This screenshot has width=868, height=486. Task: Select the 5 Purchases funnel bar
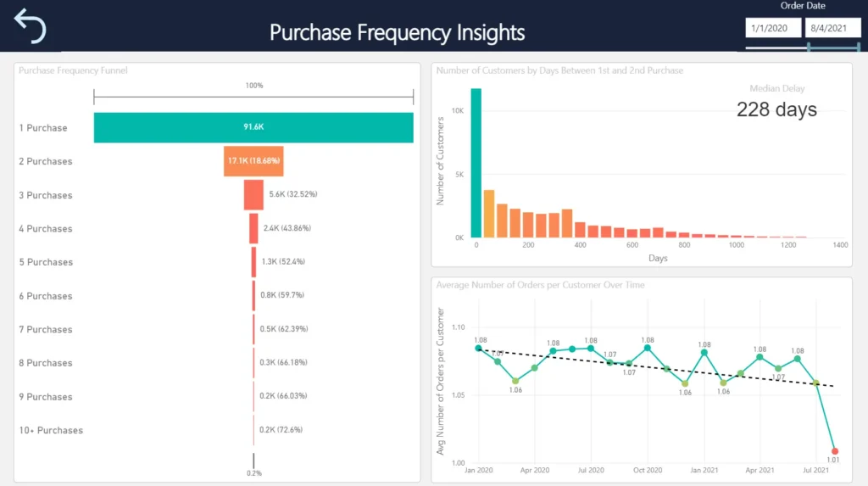(253, 262)
